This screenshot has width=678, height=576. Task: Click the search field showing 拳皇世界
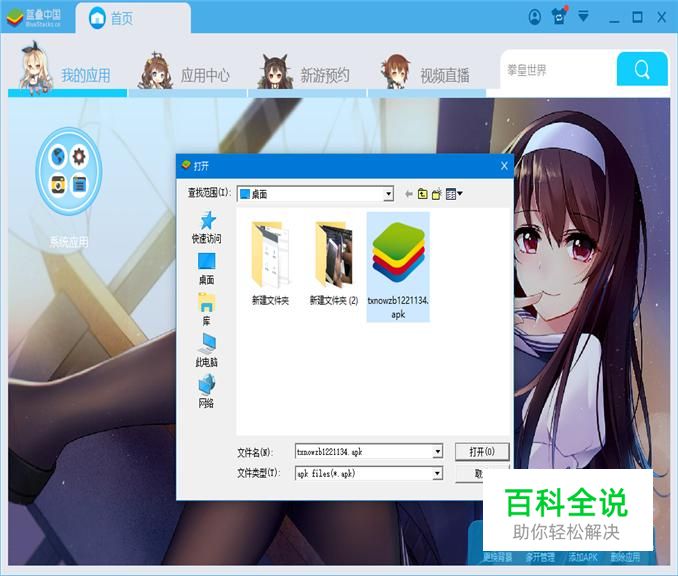pos(558,69)
